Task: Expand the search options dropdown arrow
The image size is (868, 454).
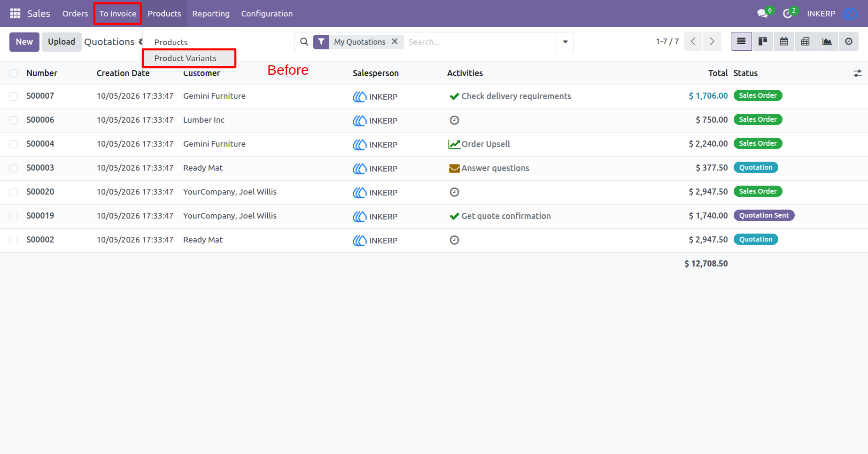Action: click(565, 42)
